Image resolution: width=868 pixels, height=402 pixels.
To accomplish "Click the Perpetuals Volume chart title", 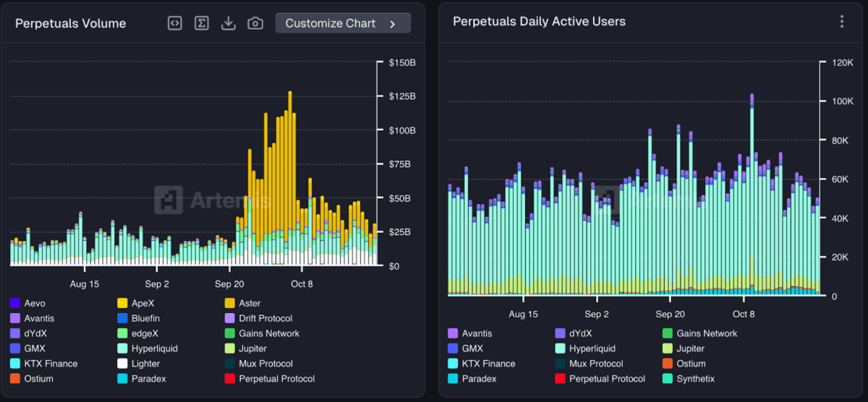I will click(71, 23).
